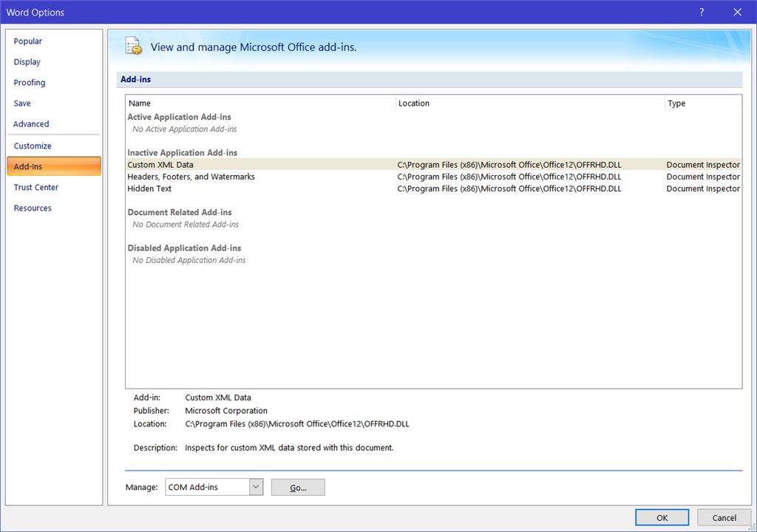Click the Go... button

298,488
